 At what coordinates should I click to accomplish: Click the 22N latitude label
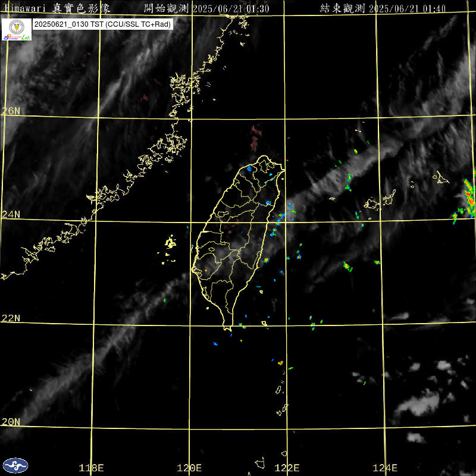pos(11,318)
